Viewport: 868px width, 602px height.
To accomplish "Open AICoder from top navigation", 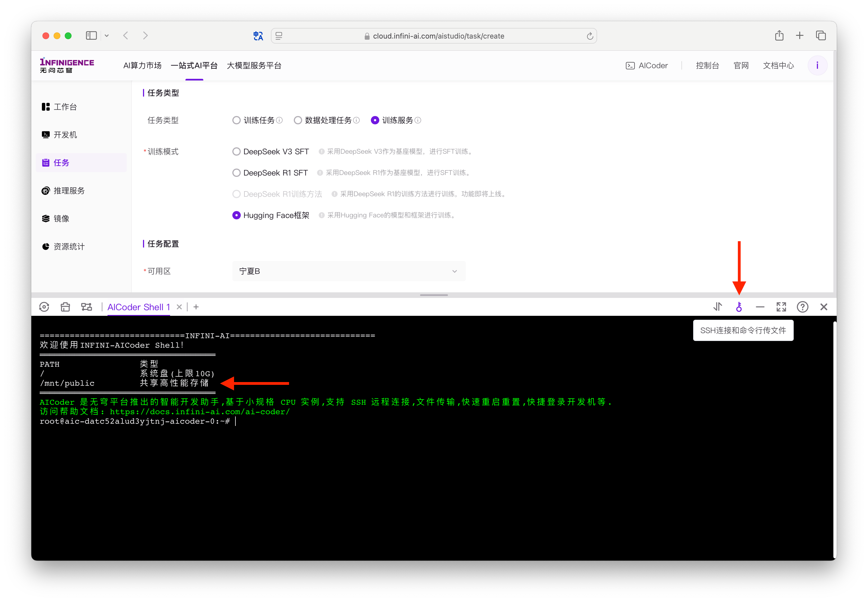I will point(647,66).
